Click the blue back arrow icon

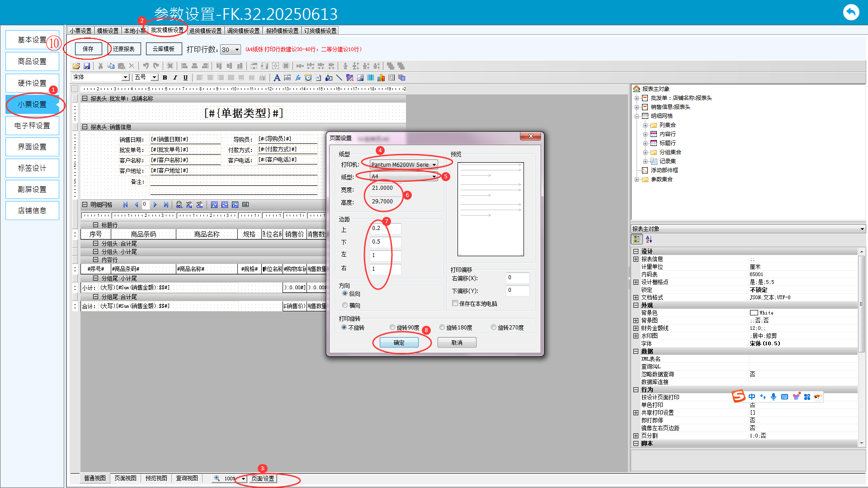point(851,12)
